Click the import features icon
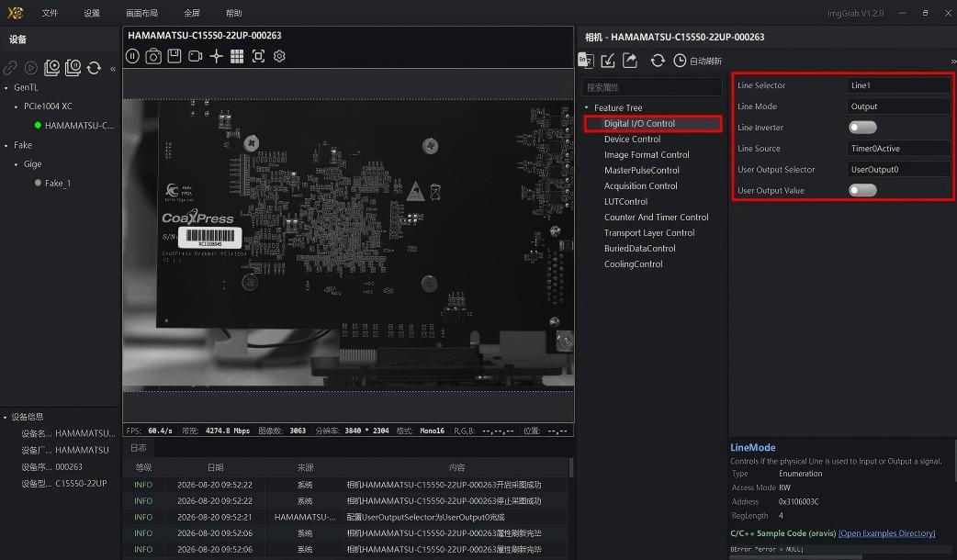Viewport: 957px width, 560px height. tap(608, 60)
